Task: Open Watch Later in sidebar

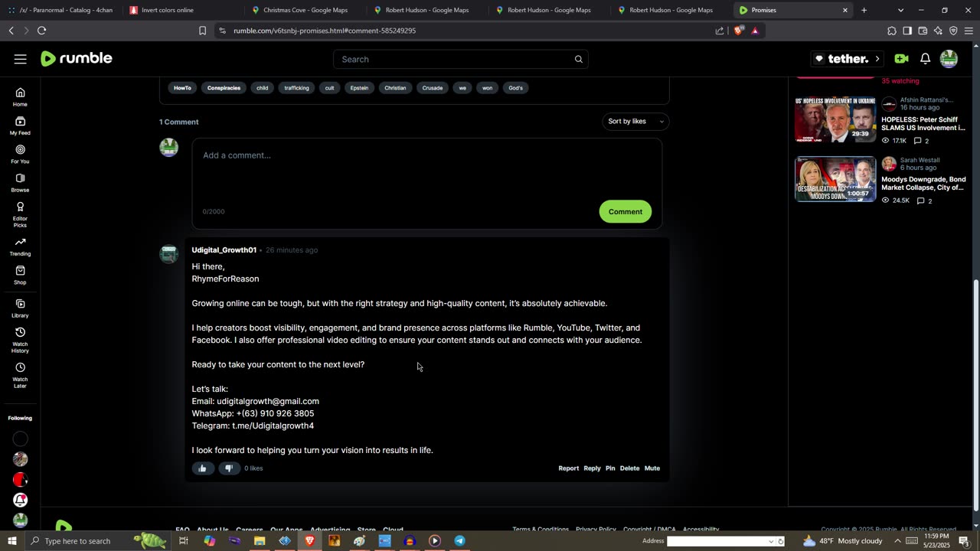Action: (20, 375)
